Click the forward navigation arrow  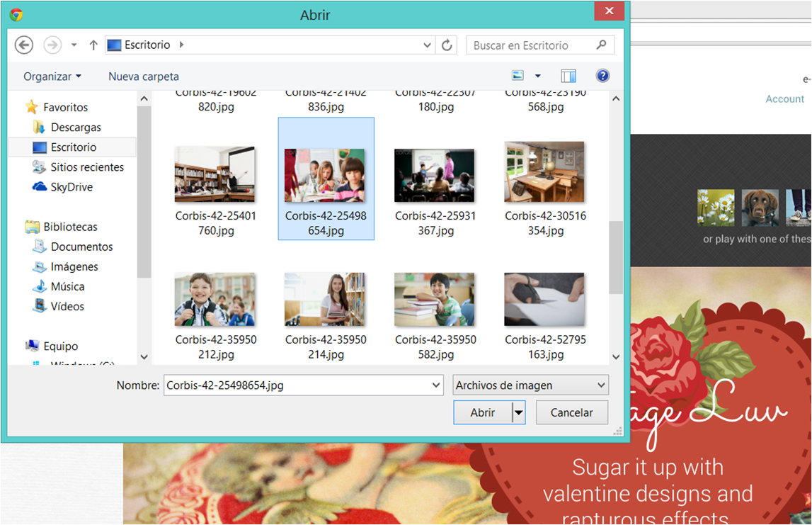pos(52,45)
